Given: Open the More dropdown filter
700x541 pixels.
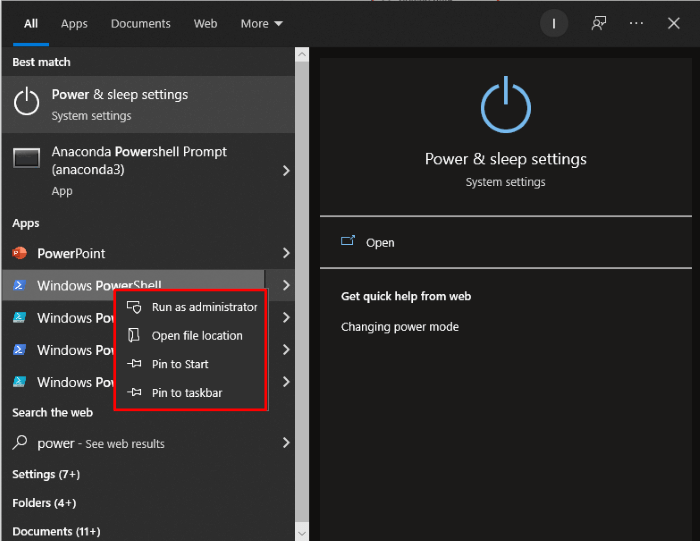Looking at the screenshot, I should click(262, 24).
